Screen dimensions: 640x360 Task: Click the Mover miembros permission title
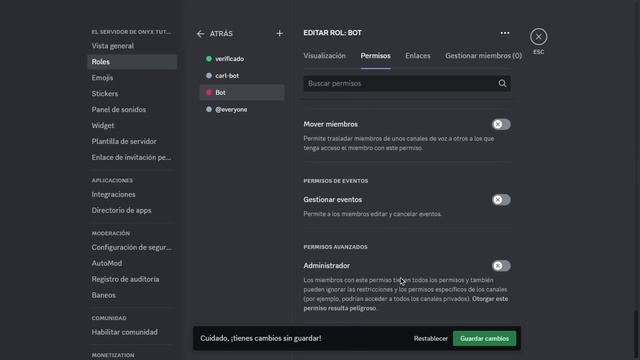pyautogui.click(x=331, y=124)
